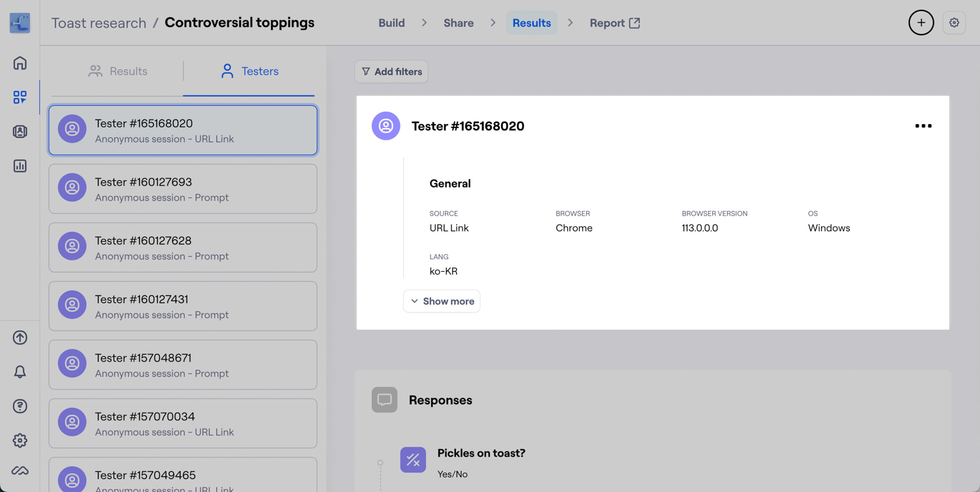Select Tester #160127431 in list
The image size is (980, 492).
coord(183,306)
